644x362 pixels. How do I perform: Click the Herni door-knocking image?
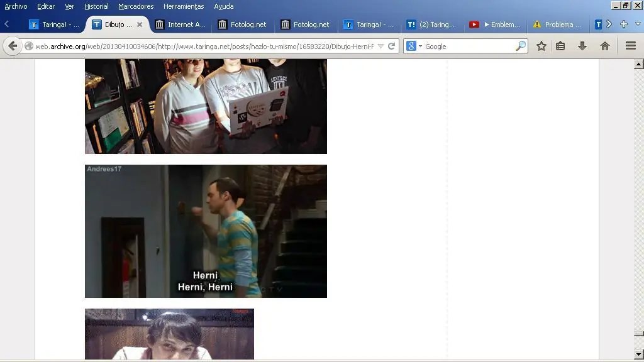tap(206, 231)
